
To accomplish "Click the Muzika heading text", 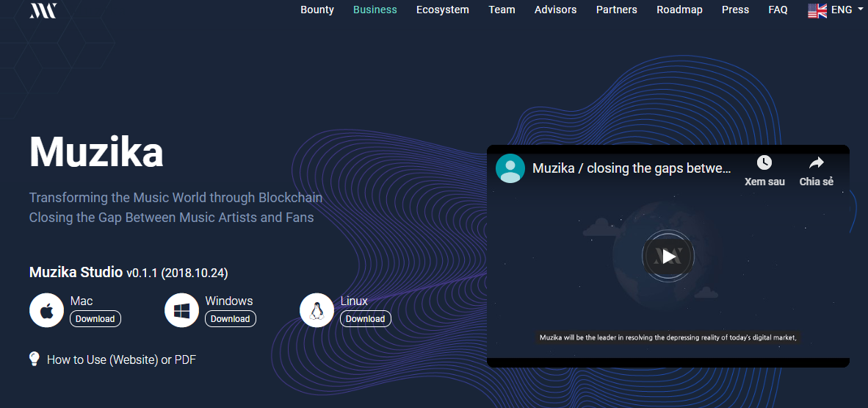I will click(x=96, y=151).
